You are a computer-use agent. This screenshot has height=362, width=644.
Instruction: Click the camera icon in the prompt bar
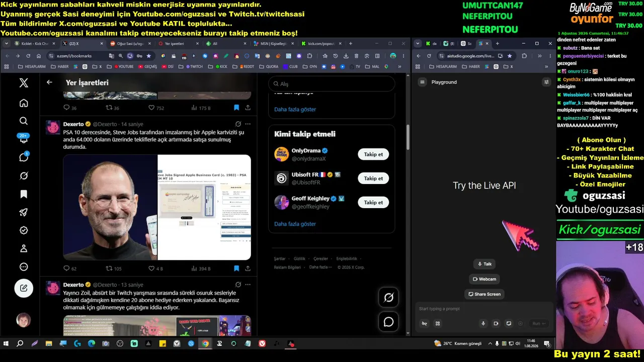point(496,323)
